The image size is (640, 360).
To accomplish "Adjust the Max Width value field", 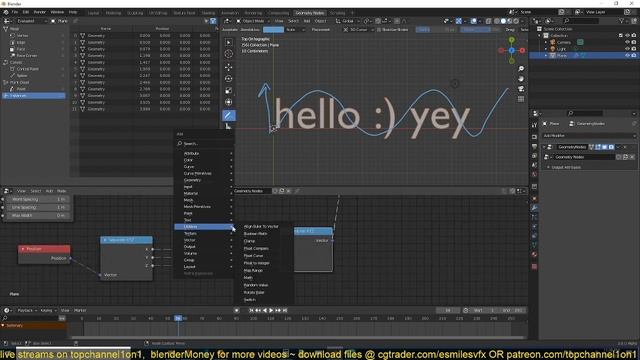I will (38, 216).
